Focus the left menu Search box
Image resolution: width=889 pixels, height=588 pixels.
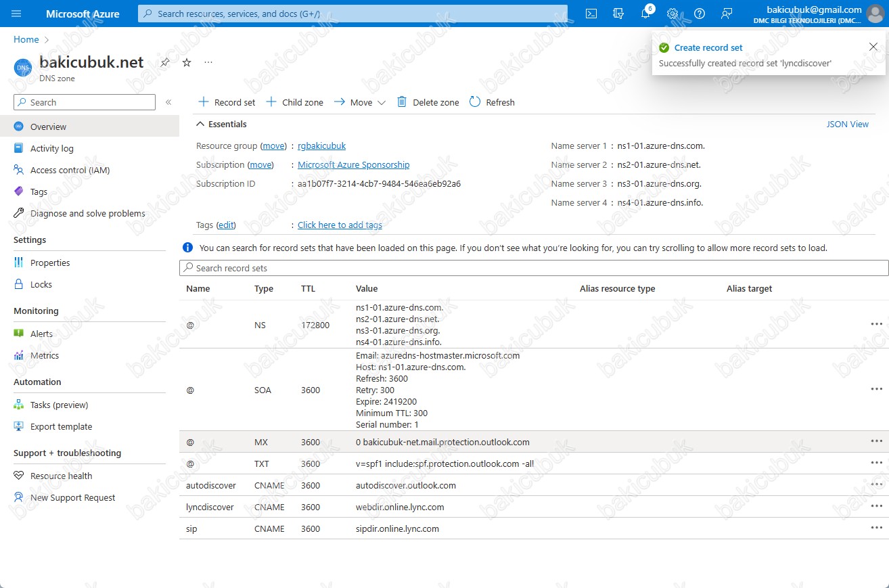click(85, 102)
